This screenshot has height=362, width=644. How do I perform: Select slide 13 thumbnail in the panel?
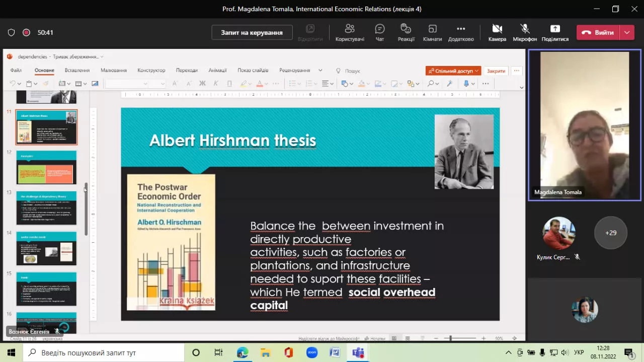pyautogui.click(x=46, y=208)
